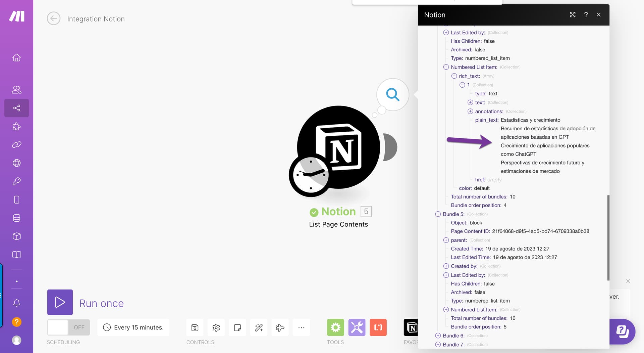Expand the text collection
This screenshot has width=644, height=353.
pos(470,102)
